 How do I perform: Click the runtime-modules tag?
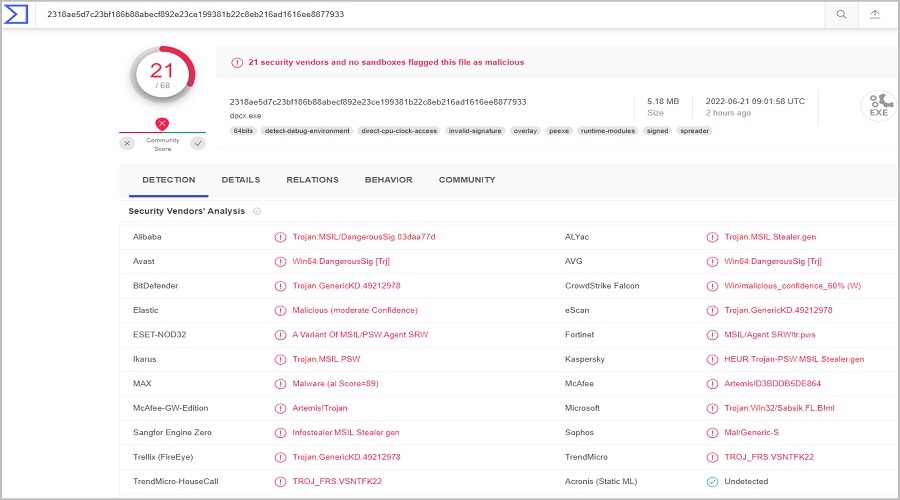pos(608,131)
